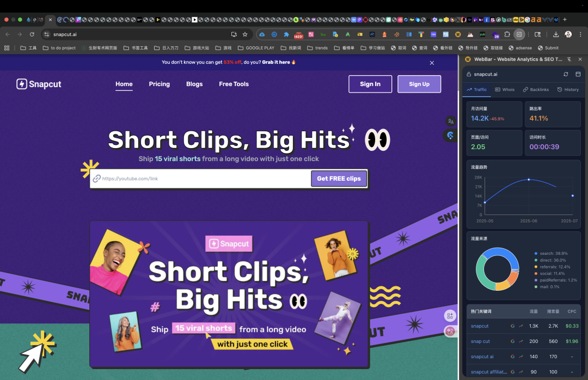
Task: Click the snapcut ai keyword row
Action: (x=524, y=357)
